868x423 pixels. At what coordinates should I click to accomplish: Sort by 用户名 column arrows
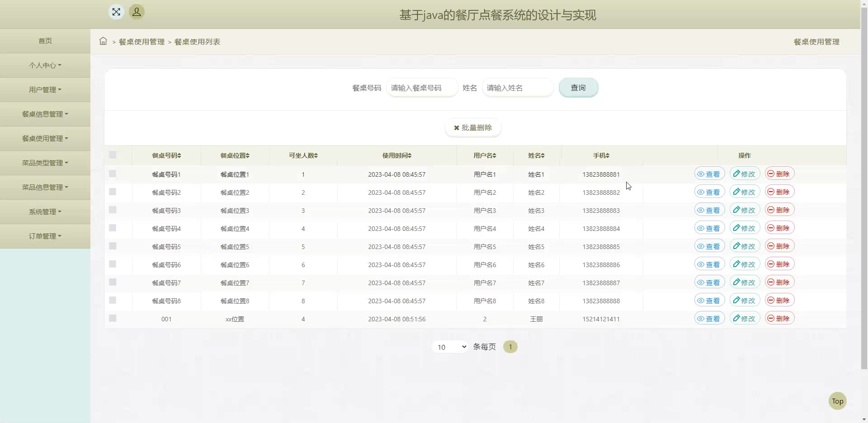click(x=494, y=155)
